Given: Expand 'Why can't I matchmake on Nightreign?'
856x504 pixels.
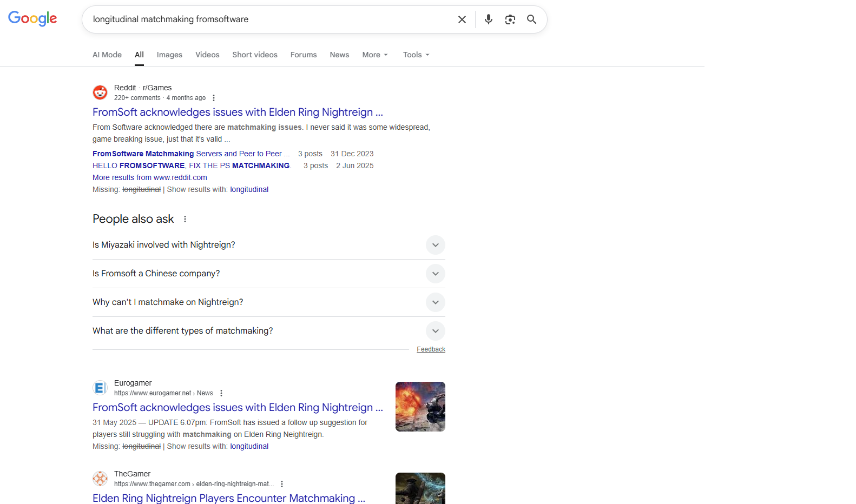Looking at the screenshot, I should (269, 302).
